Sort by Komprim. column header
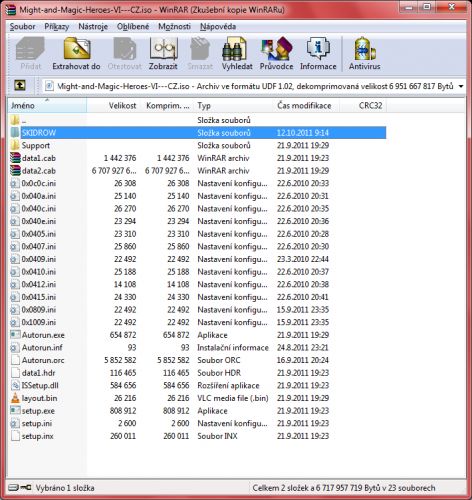The height and width of the screenshot is (500, 472). pos(168,105)
